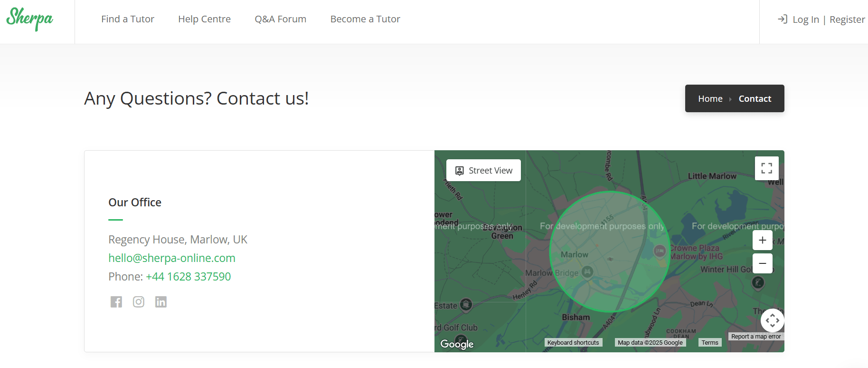Screen dimensions: 868x368
Task: Select the Crowne Plaza hotel marker
Action: pyautogui.click(x=660, y=251)
